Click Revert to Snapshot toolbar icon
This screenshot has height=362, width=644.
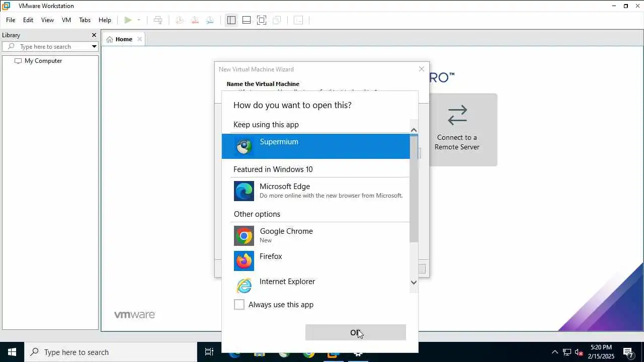[195, 20]
